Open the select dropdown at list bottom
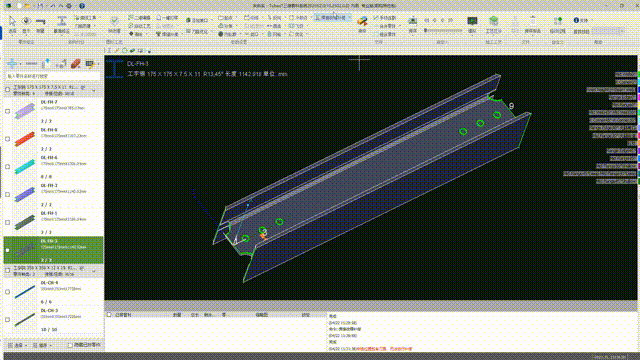The image size is (640, 360). pos(18,345)
